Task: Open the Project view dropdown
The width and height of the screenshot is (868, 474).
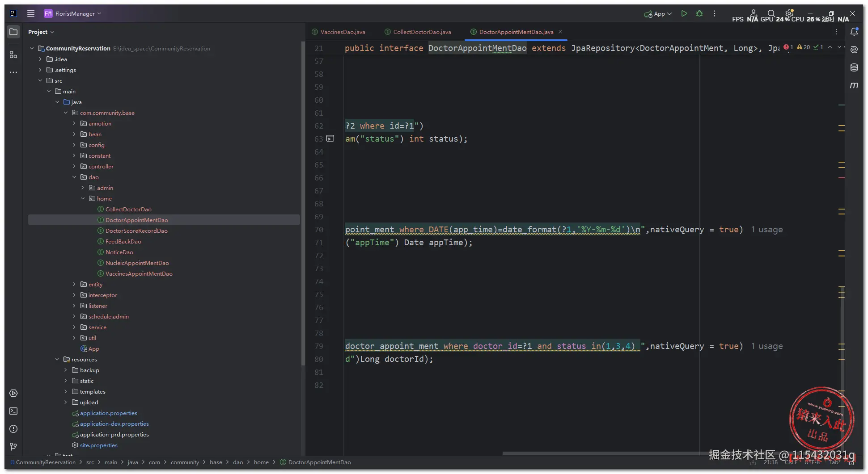Action: [41, 32]
